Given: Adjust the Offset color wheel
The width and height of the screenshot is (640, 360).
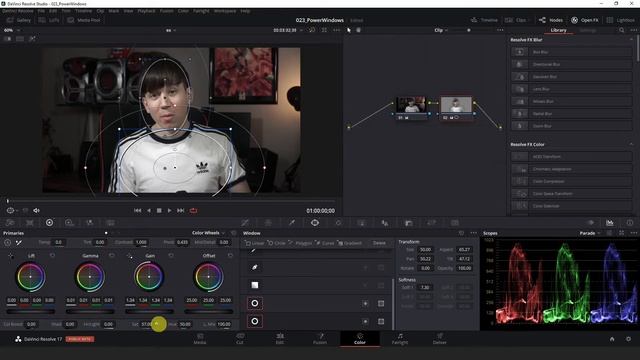Looking at the screenshot, I should (x=209, y=277).
